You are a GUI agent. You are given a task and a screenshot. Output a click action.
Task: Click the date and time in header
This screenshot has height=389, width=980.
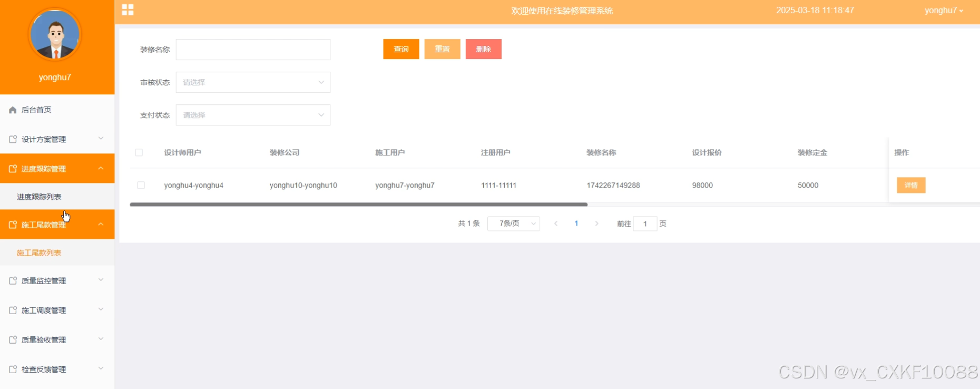click(x=815, y=11)
